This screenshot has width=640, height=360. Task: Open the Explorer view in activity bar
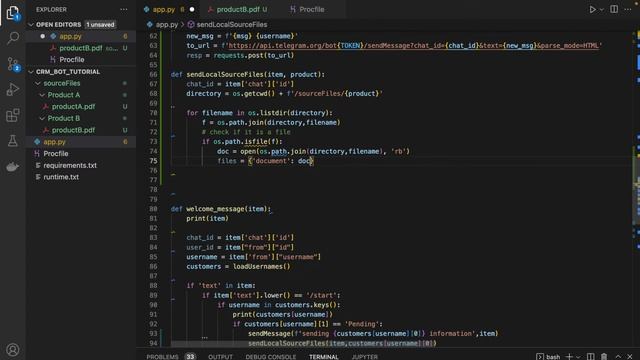click(13, 13)
